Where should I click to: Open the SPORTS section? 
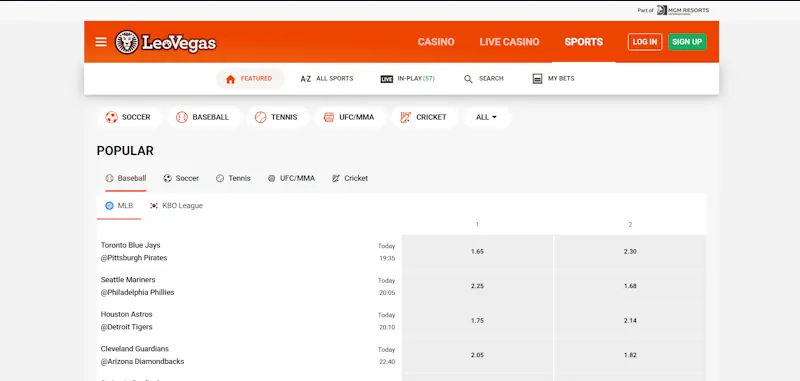pos(584,42)
